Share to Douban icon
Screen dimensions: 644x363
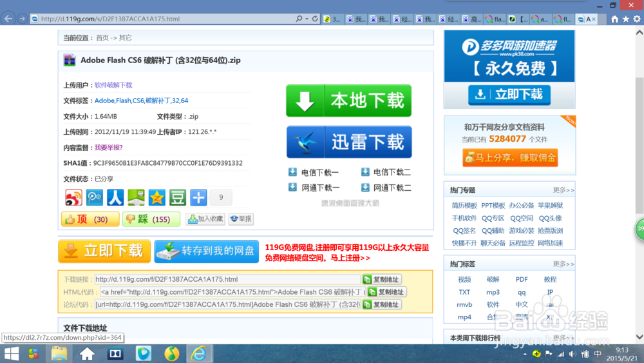178,198
